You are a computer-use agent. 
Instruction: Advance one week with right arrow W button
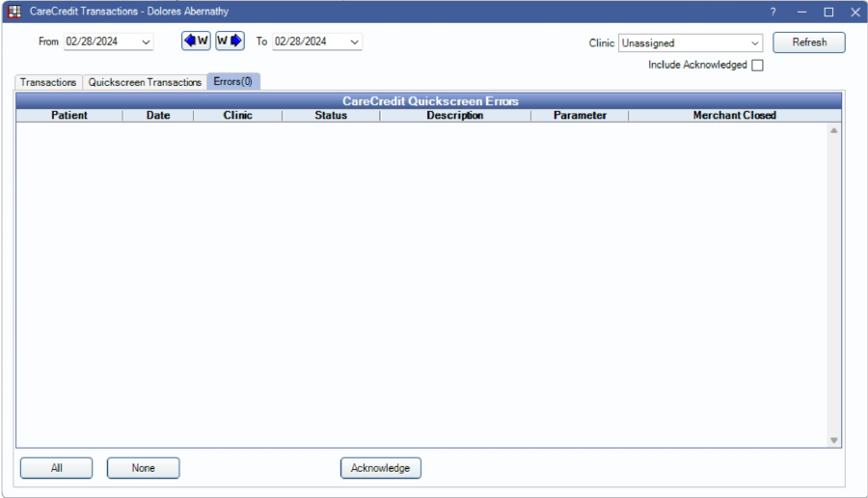[x=230, y=41]
